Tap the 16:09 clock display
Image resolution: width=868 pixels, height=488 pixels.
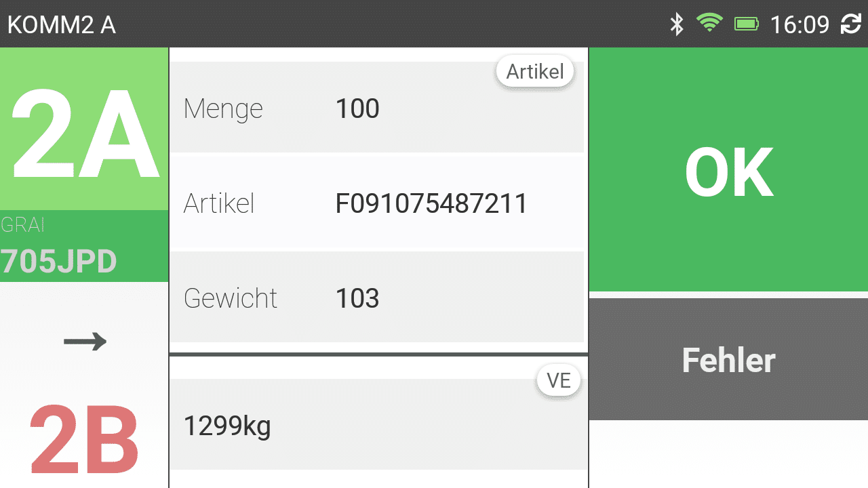800,24
